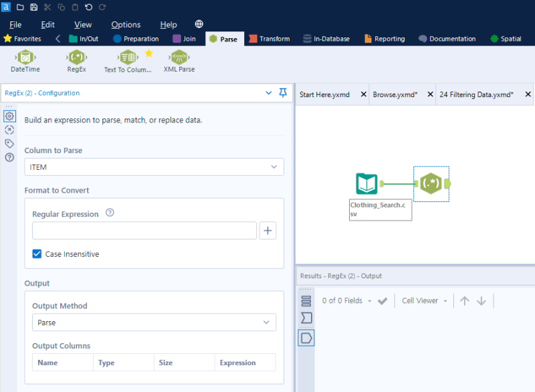The height and width of the screenshot is (392, 535).
Task: Select the RegEx tool in the palette
Action: pos(76,62)
